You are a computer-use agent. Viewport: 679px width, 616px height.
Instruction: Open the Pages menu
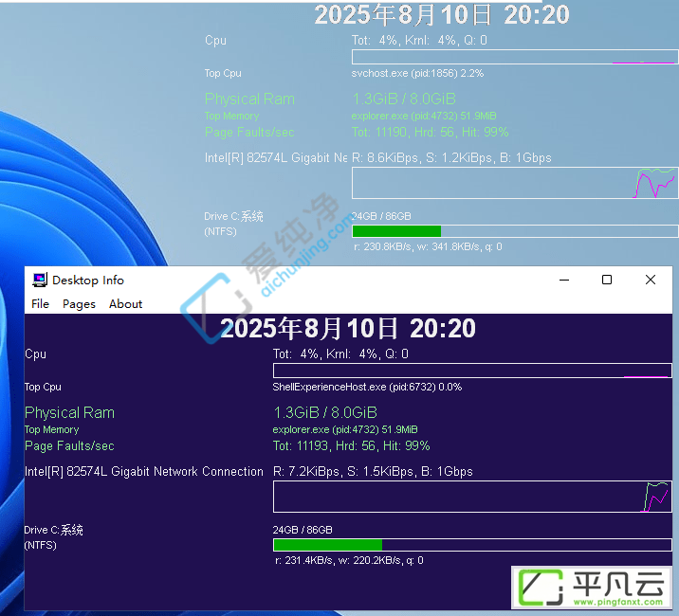(x=79, y=304)
